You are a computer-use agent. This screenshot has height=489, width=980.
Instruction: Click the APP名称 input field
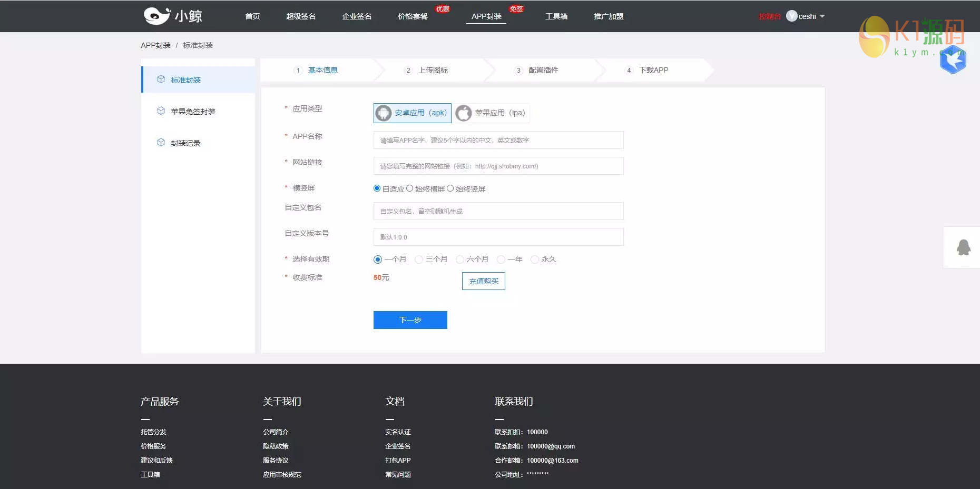click(x=497, y=140)
